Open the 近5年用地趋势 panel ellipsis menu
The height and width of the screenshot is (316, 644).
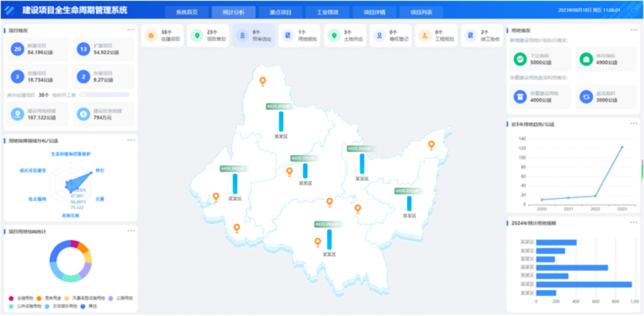(x=633, y=122)
